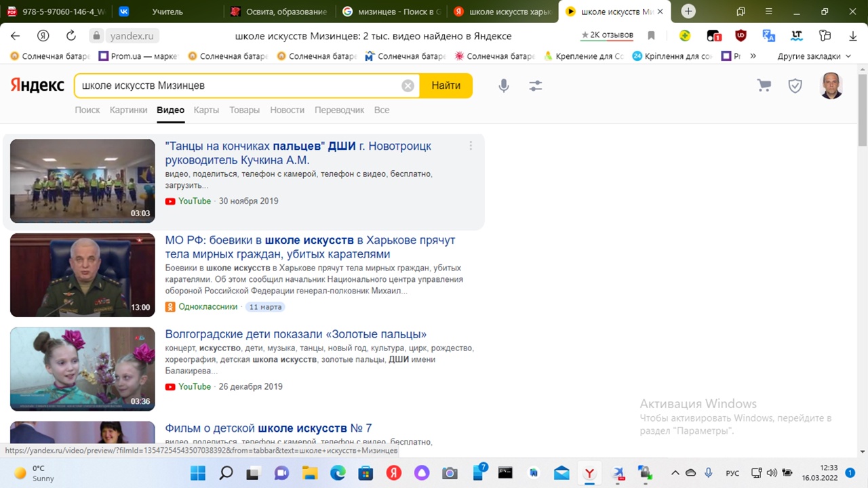Launch Microsoft Edge from taskbar

click(337, 472)
